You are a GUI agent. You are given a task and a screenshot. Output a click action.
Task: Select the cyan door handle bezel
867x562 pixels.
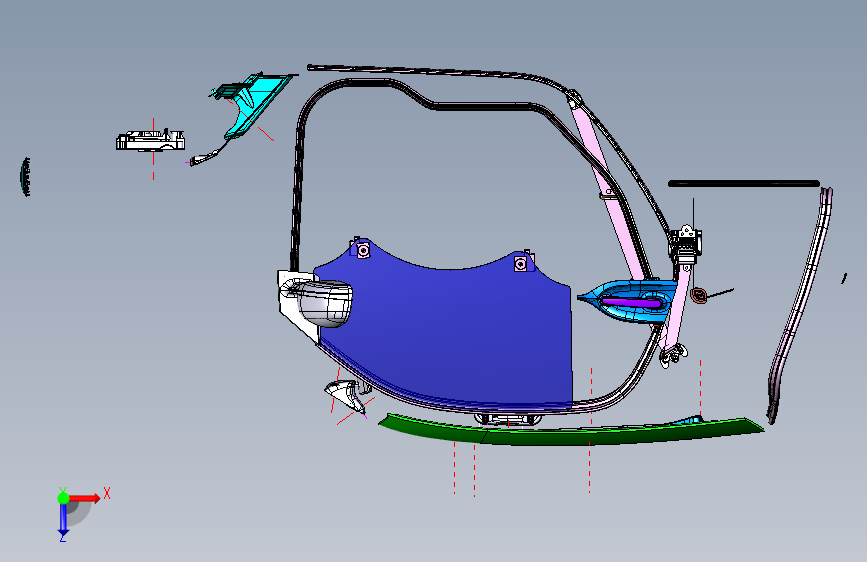(x=628, y=301)
